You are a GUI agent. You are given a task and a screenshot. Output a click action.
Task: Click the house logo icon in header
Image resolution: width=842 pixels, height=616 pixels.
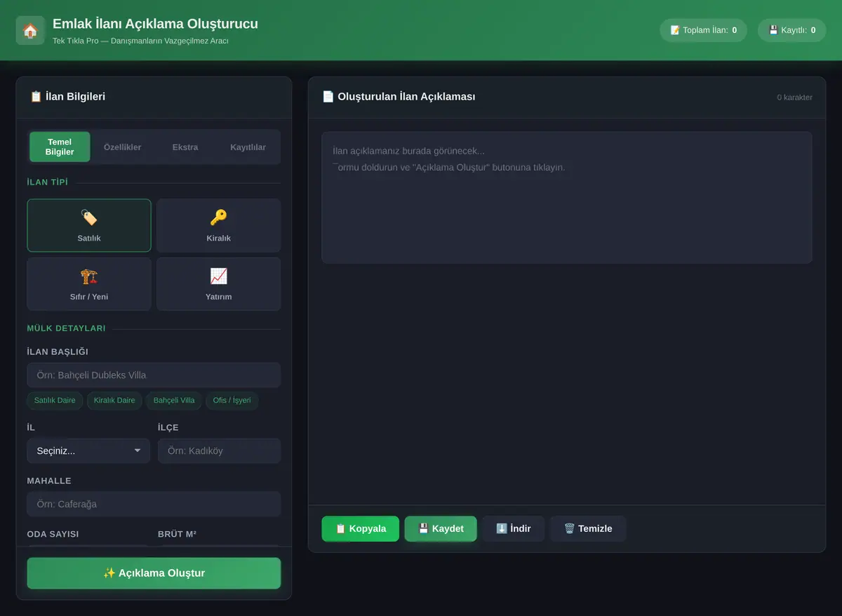[30, 31]
